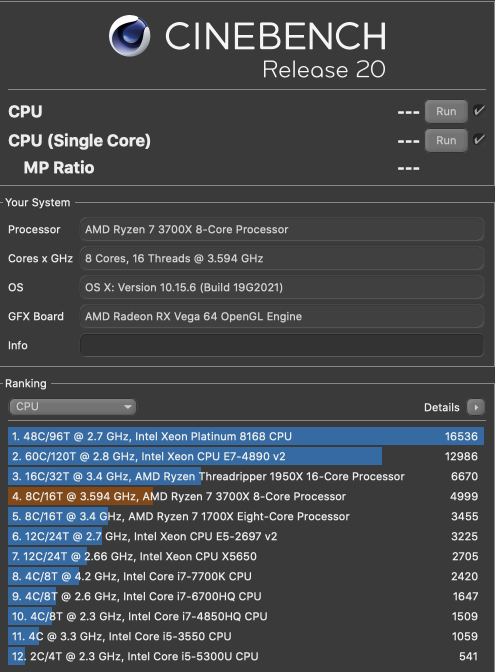
Task: Run the CPU (Single Core) benchmark
Action: 446,141
